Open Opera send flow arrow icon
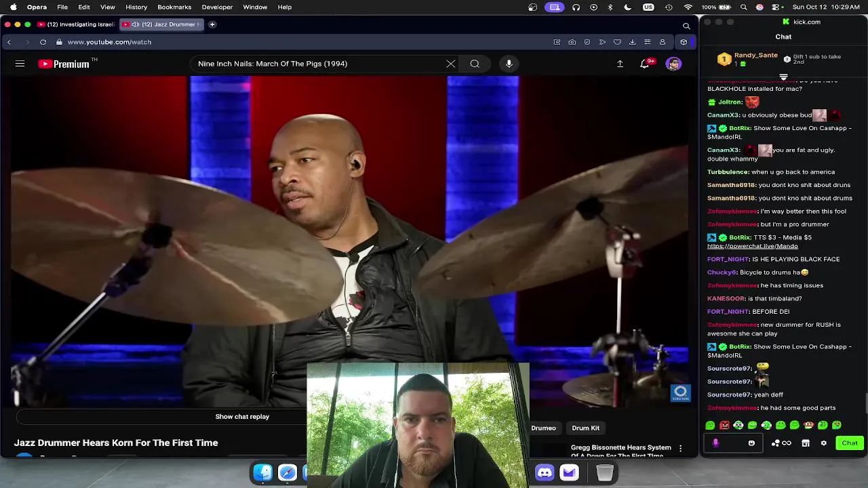 [x=602, y=42]
